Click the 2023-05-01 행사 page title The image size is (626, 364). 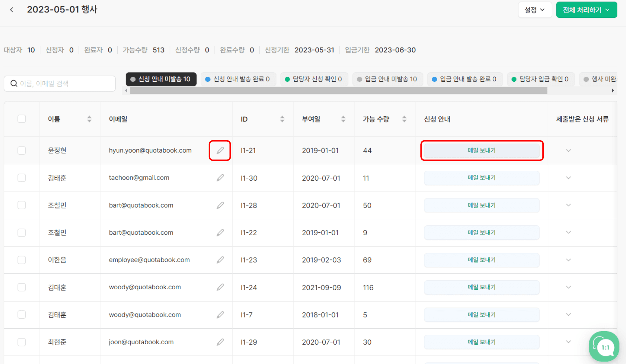click(x=62, y=10)
